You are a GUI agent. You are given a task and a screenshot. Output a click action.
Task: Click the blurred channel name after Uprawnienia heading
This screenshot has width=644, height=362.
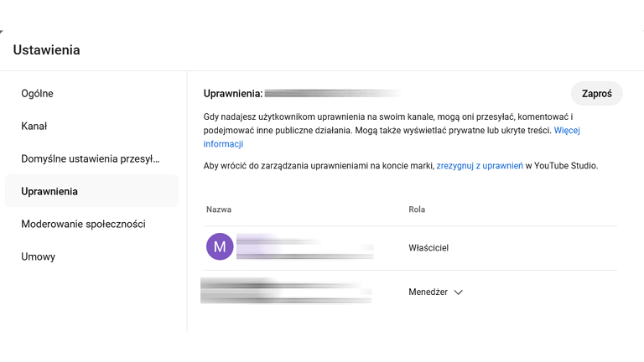coord(333,94)
